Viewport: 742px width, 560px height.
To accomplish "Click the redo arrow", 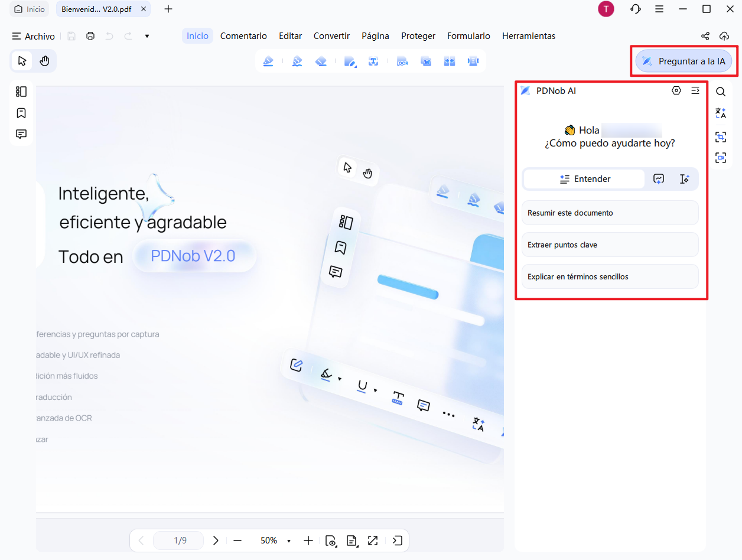I will 128,36.
